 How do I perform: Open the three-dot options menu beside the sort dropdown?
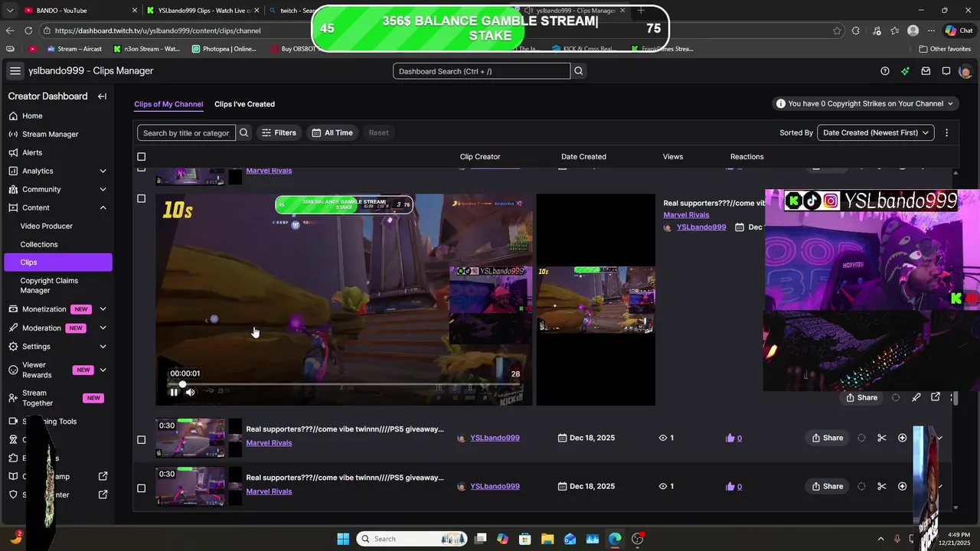point(946,132)
